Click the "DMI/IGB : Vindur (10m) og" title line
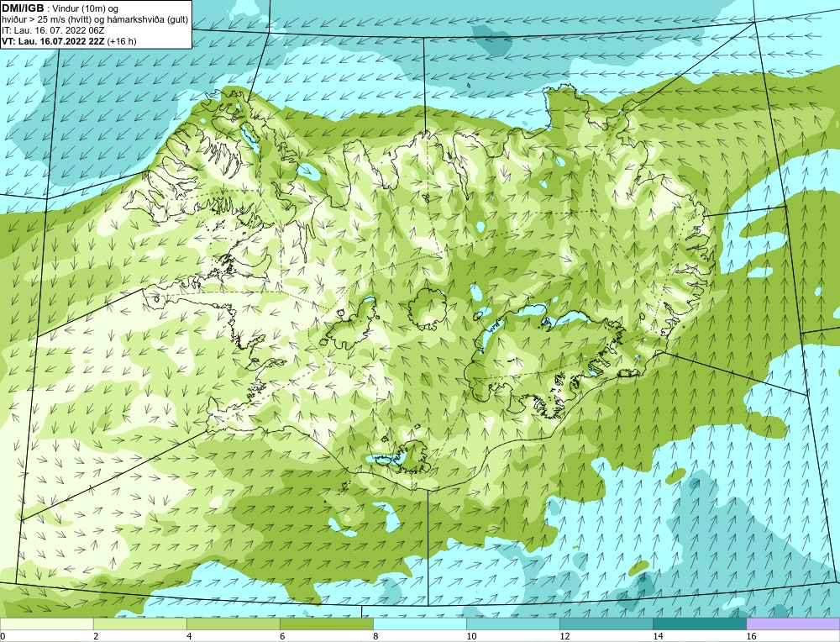 click(x=60, y=8)
